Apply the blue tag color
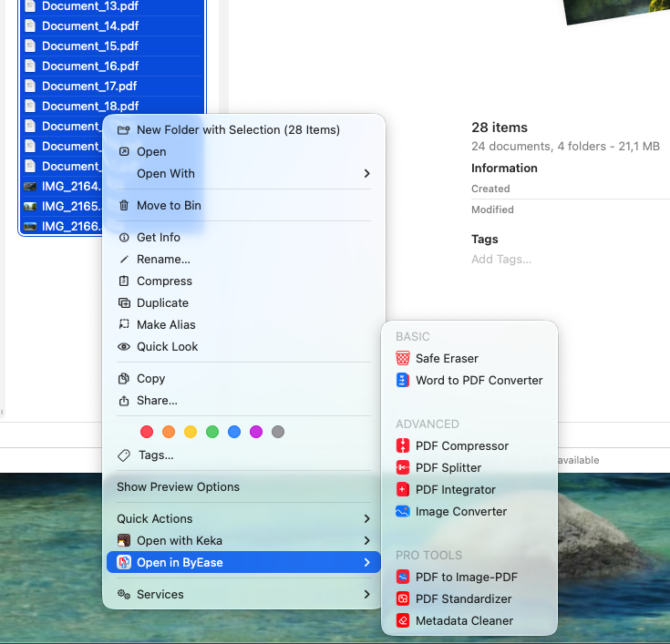This screenshot has width=670, height=644. [234, 432]
